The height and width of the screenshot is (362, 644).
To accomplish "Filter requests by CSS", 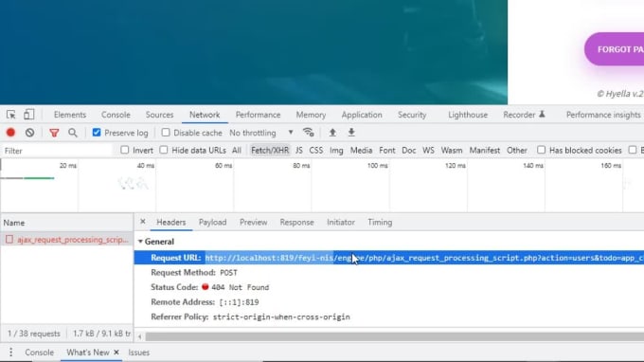I will 315,151.
